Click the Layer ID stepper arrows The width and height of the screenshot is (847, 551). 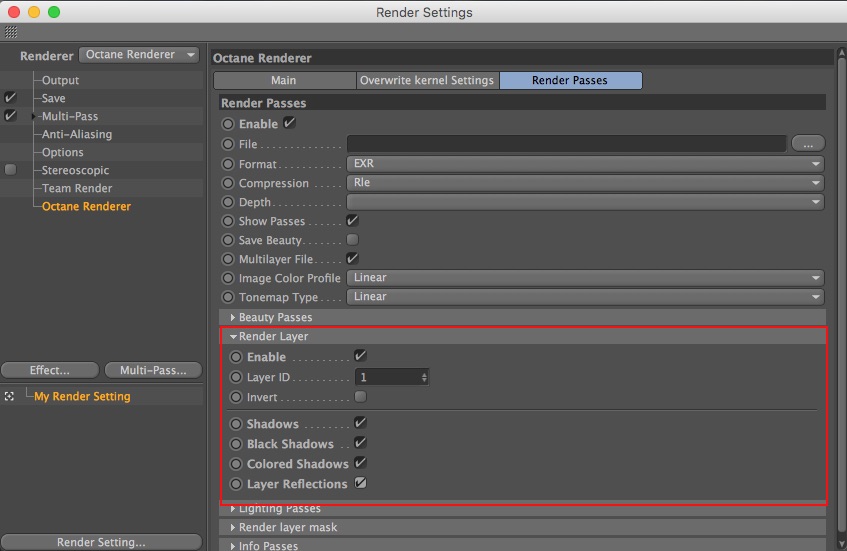coord(424,377)
